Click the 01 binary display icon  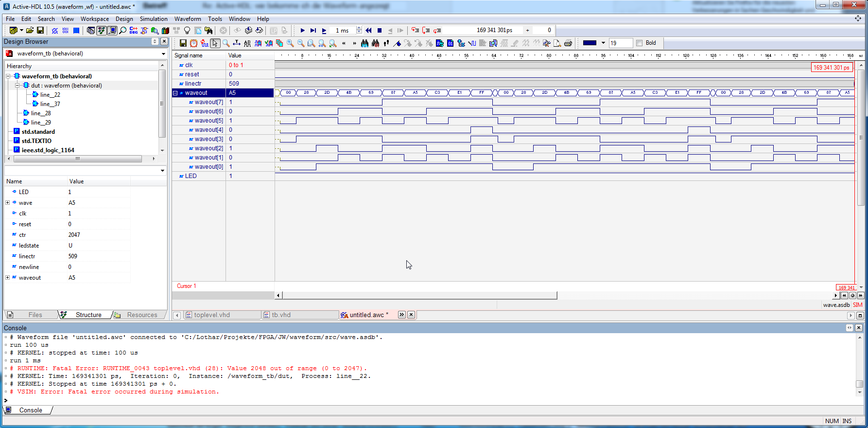click(451, 43)
